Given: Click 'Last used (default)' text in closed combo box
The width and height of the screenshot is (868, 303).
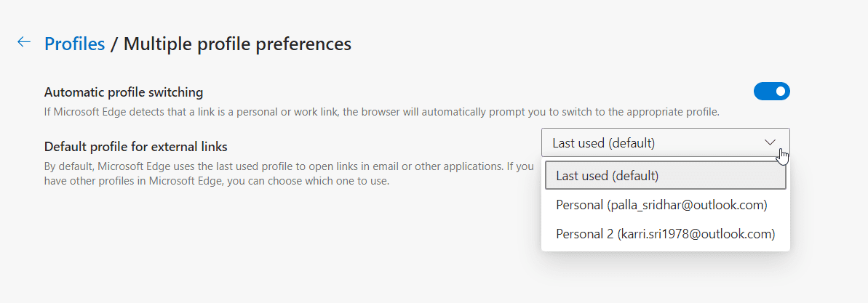Looking at the screenshot, I should pyautogui.click(x=603, y=143).
